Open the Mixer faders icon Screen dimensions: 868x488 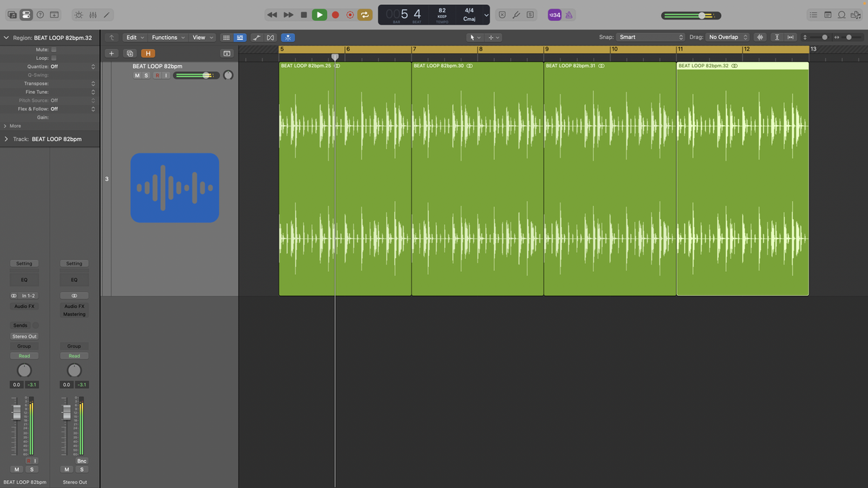(93, 14)
